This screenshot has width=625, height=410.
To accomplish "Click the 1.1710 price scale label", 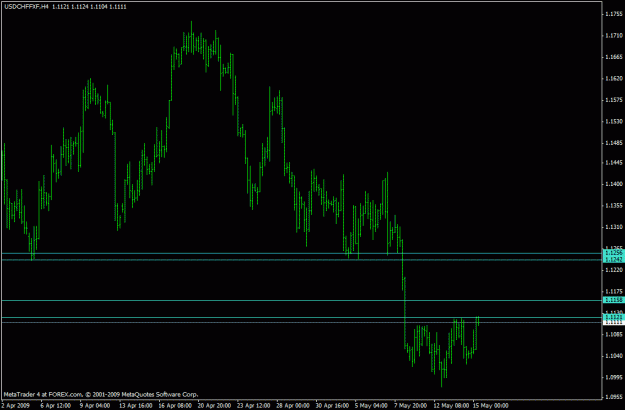I will pyautogui.click(x=614, y=35).
